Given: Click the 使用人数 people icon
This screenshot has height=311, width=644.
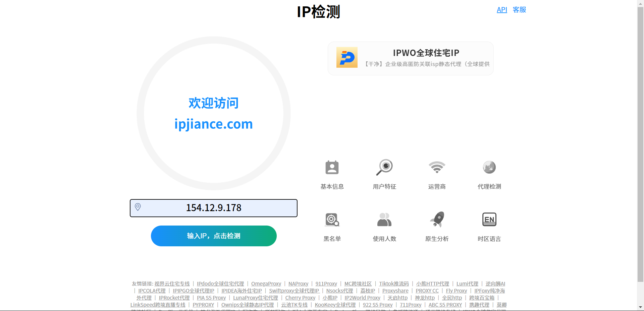Looking at the screenshot, I should coord(384,220).
